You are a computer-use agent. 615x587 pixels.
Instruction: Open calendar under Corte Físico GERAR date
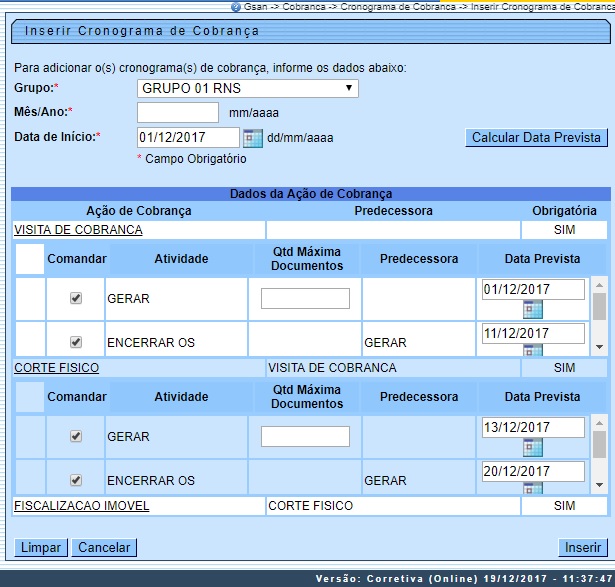point(532,448)
